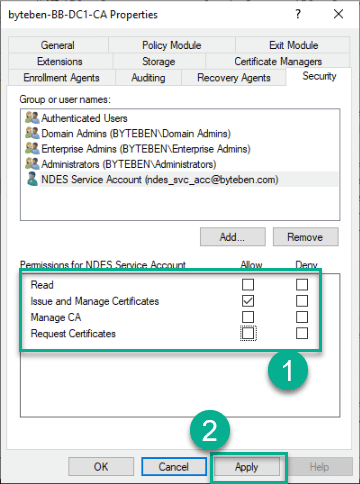Viewport: 360px width, 484px height.
Task: Switch to the Enrollment Agents tab
Action: click(62, 78)
